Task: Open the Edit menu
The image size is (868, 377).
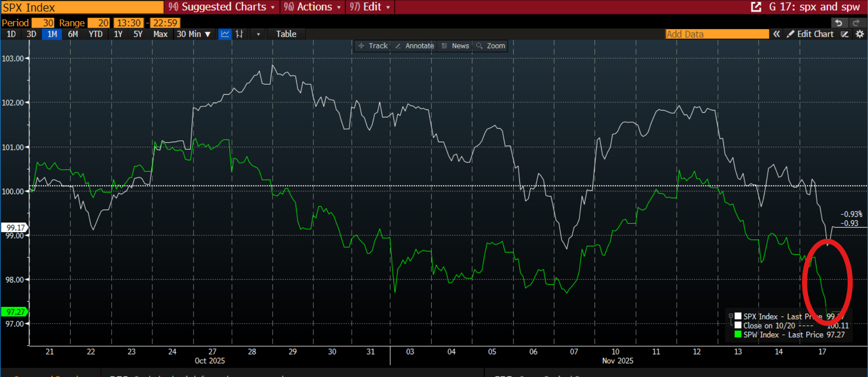Action: click(x=370, y=7)
